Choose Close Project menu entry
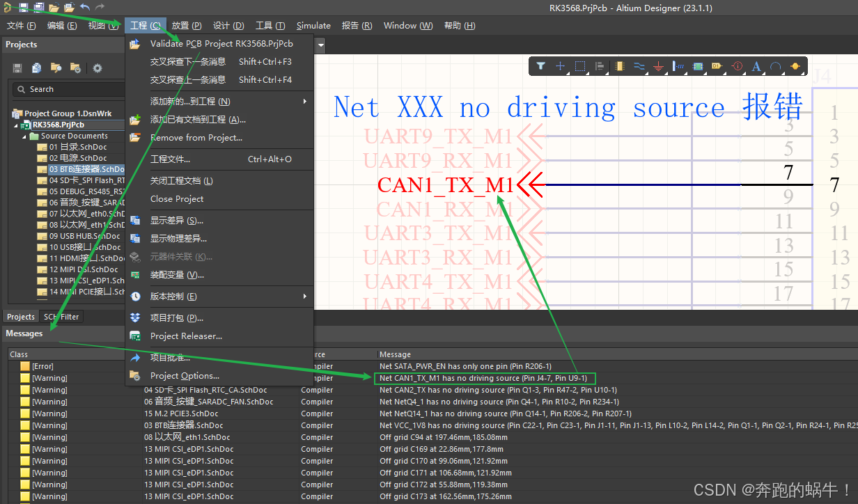 [219, 198]
